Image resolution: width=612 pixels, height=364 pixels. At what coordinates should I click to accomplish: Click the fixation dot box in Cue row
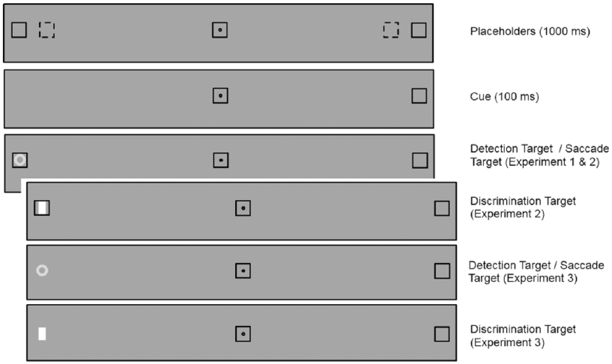(220, 95)
